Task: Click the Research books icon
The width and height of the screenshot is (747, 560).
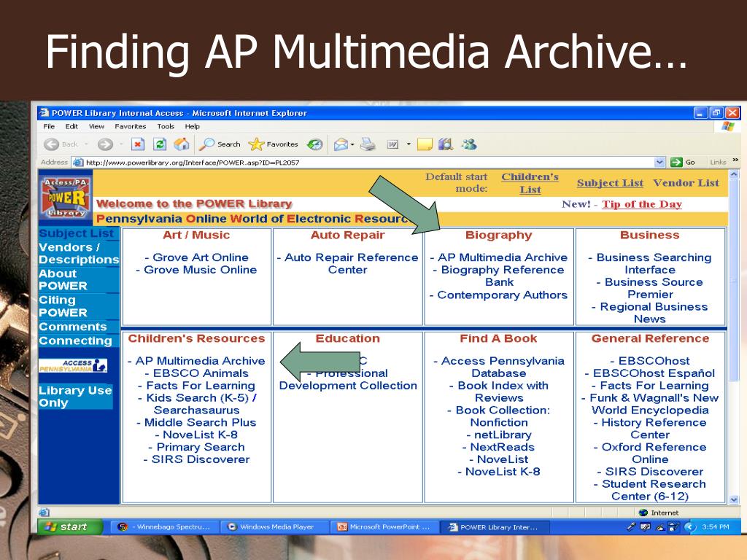Action: pyautogui.click(x=446, y=144)
